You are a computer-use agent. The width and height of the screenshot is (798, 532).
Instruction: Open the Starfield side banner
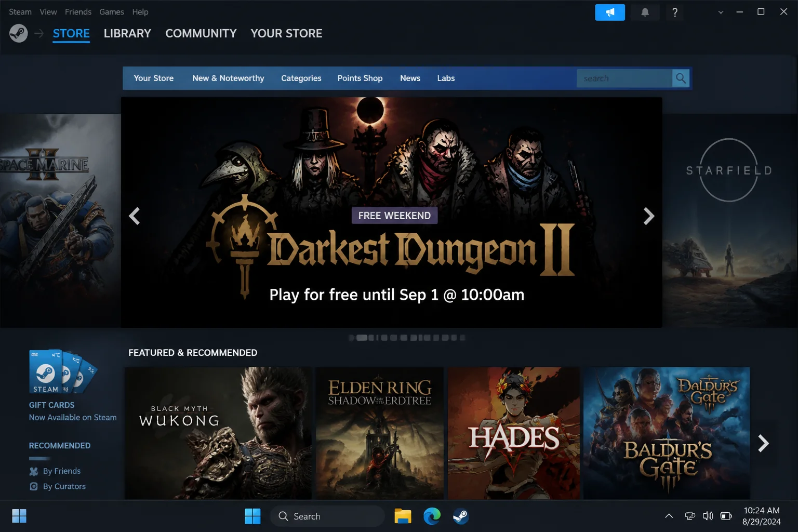[730, 220]
